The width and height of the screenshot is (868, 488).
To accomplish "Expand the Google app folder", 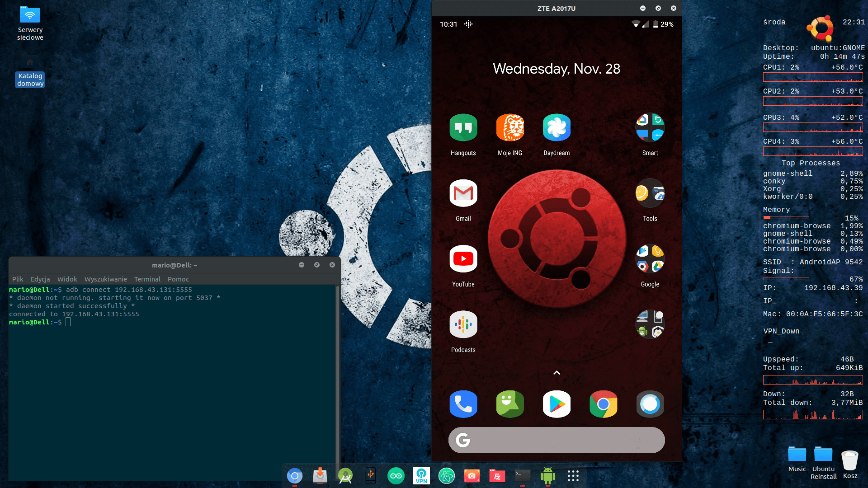I will click(650, 259).
